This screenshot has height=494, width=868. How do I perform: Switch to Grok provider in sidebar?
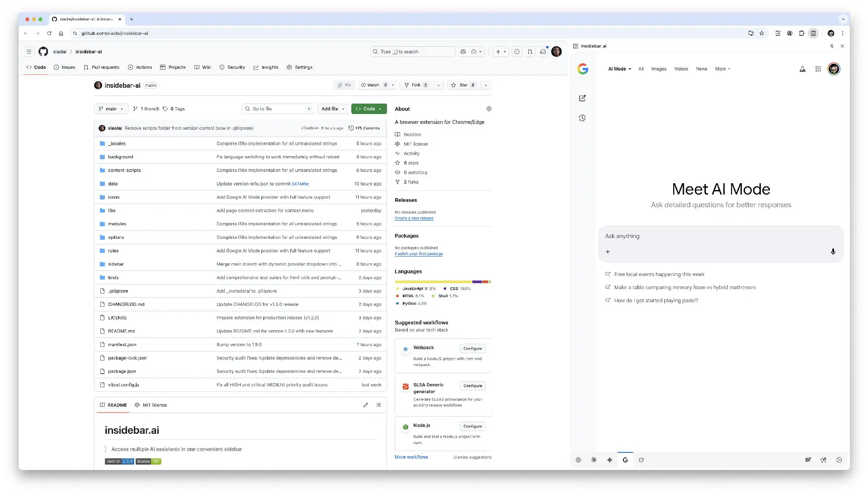point(641,460)
